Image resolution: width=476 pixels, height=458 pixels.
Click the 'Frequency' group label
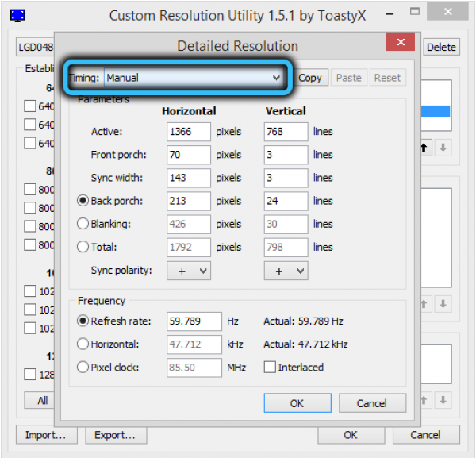coord(102,301)
